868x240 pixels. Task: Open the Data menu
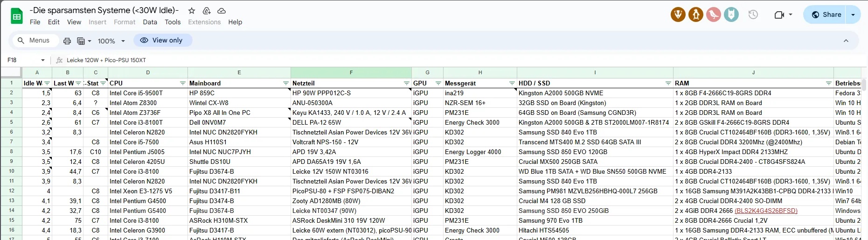click(150, 22)
